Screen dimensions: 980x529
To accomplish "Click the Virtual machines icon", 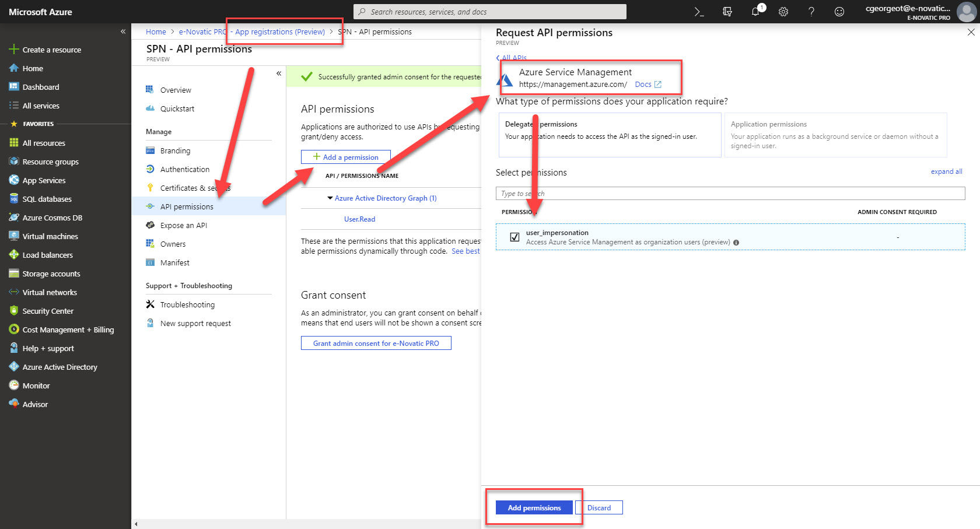I will coord(14,236).
